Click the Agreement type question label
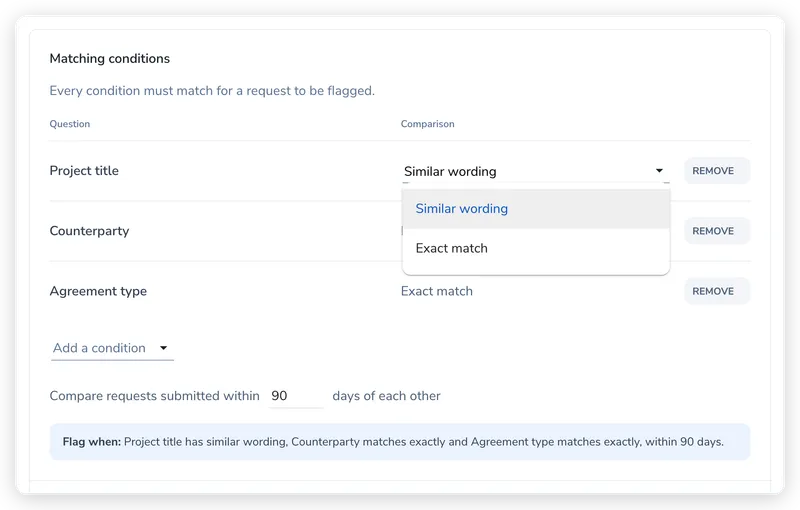The width and height of the screenshot is (800, 510). click(98, 291)
